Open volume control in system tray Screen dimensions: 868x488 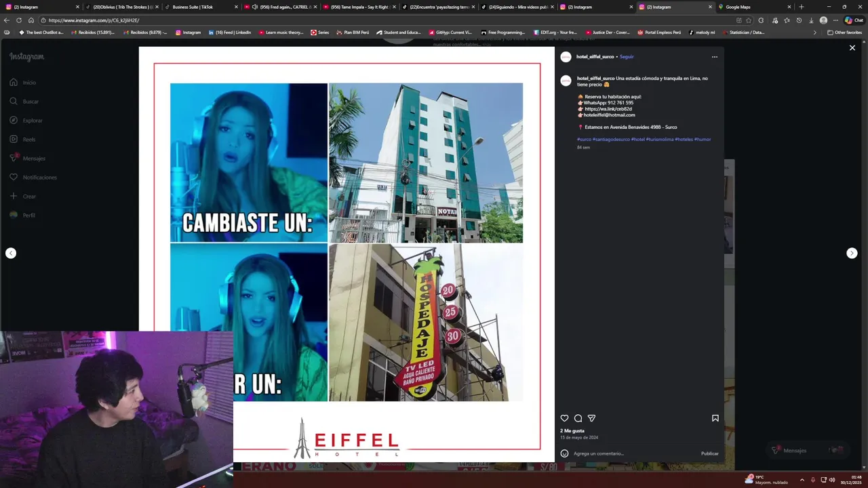pyautogui.click(x=832, y=480)
